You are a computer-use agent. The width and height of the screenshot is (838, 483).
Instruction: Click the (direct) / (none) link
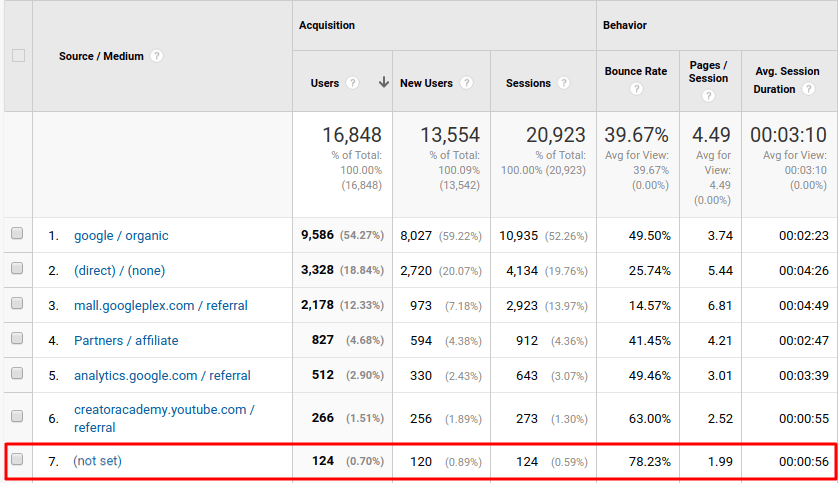tap(119, 271)
